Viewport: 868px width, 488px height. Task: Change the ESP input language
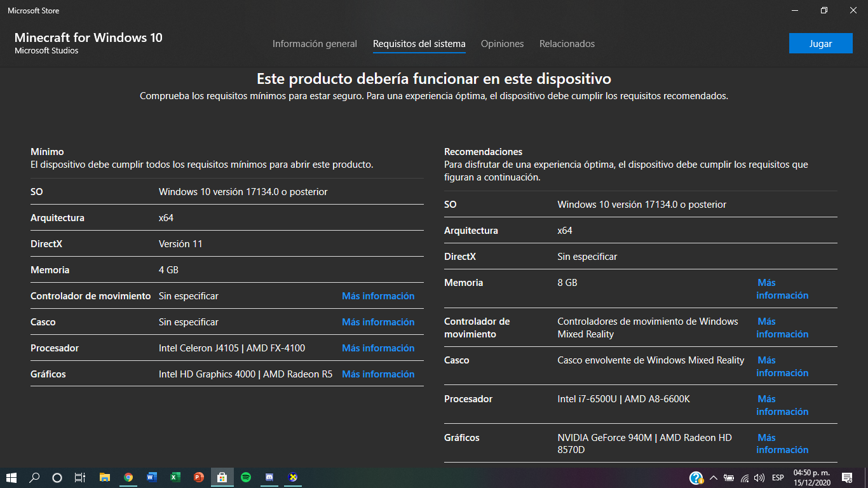coord(778,478)
